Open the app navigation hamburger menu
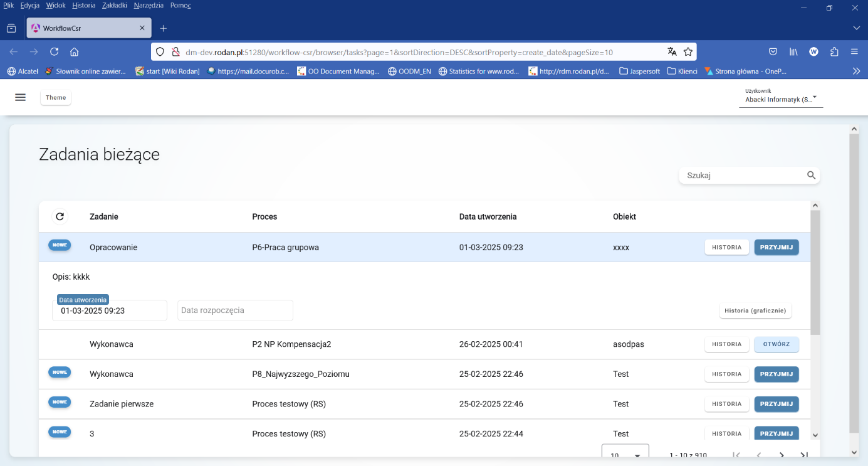 [x=21, y=97]
